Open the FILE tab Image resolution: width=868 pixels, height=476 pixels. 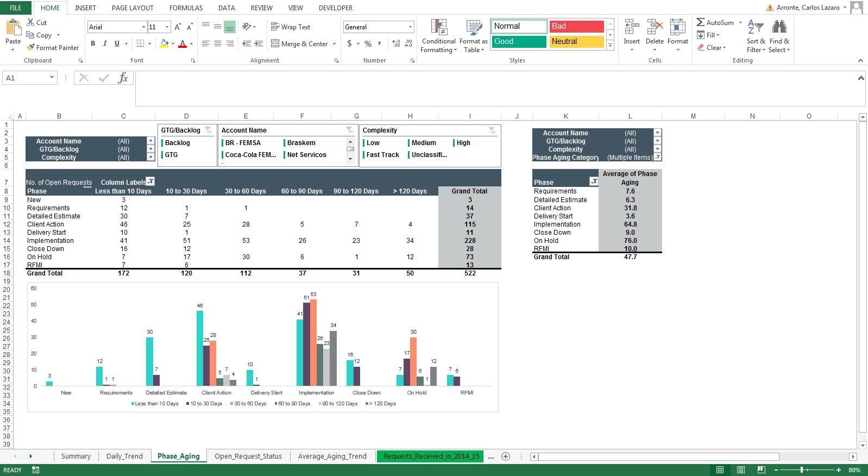16,8
